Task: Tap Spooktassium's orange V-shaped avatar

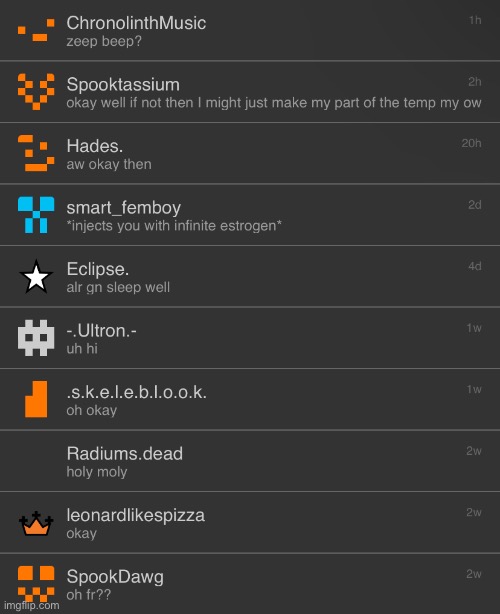Action: (36, 92)
